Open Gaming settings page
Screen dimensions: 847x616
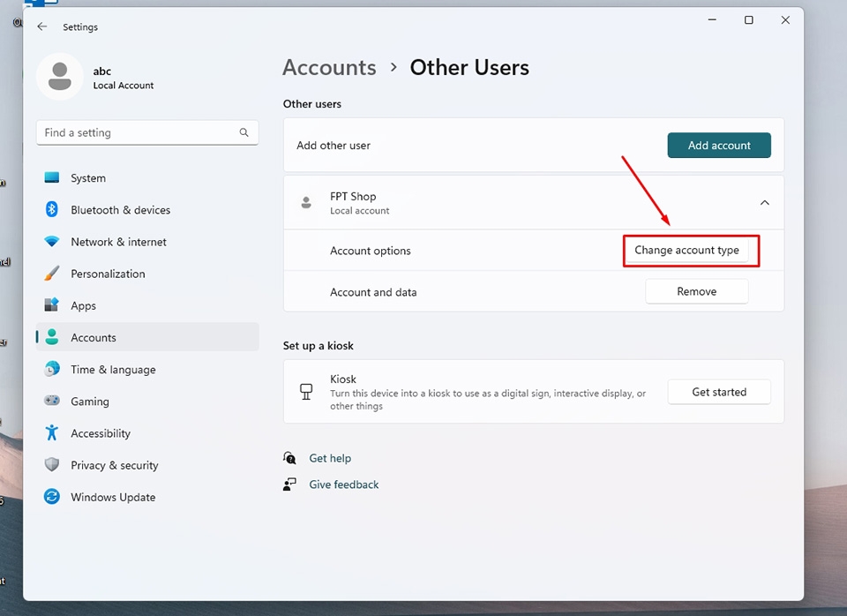(147, 401)
